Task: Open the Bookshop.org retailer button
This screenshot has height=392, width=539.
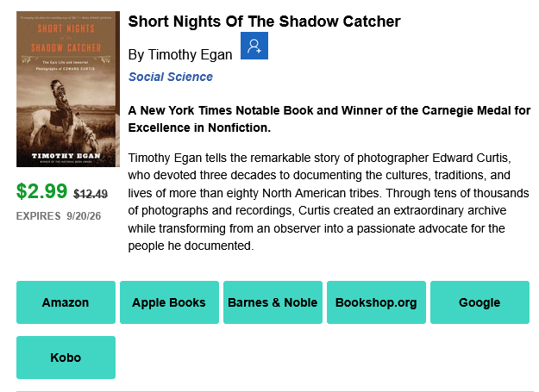Action: (x=376, y=302)
